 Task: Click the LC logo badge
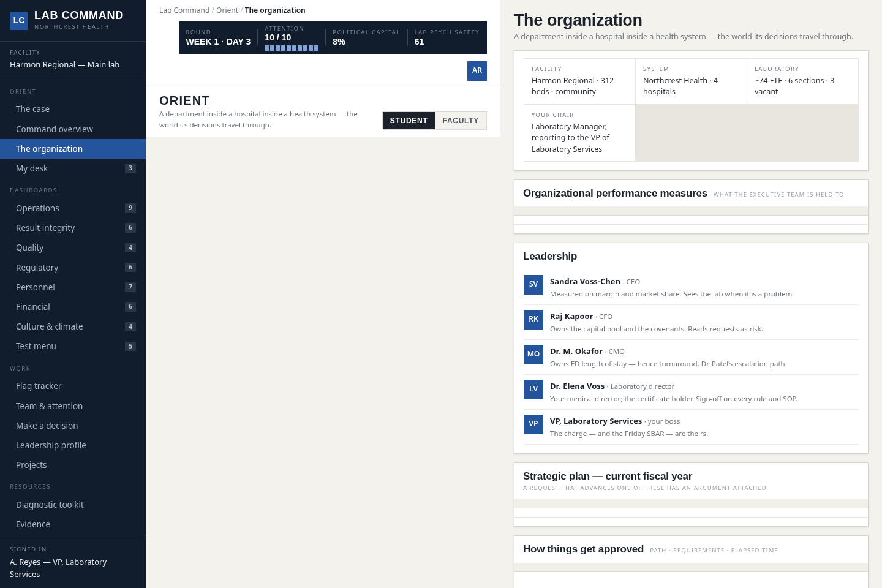click(19, 21)
